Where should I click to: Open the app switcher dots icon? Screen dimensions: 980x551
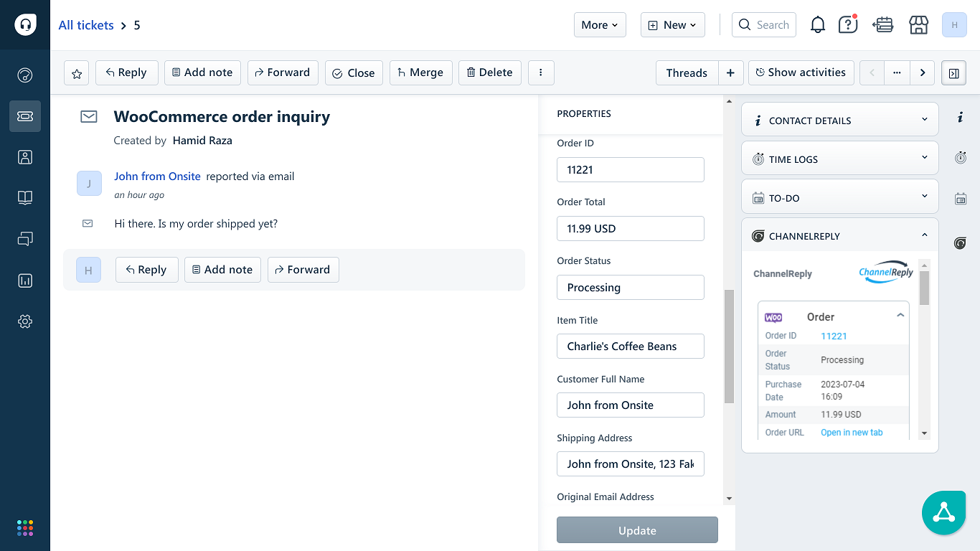[x=25, y=528]
